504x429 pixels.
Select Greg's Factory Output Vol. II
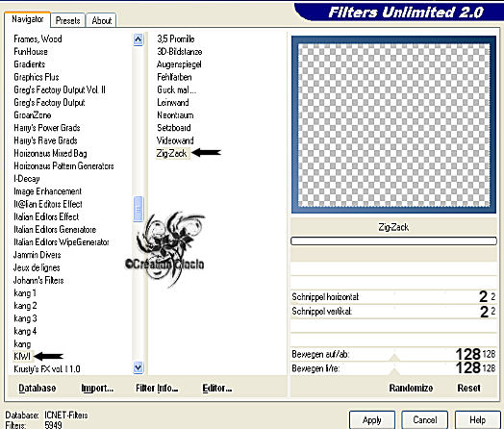click(x=60, y=89)
